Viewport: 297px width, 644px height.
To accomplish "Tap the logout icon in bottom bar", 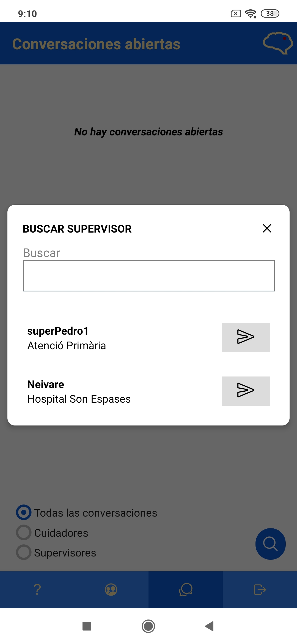I will click(260, 590).
